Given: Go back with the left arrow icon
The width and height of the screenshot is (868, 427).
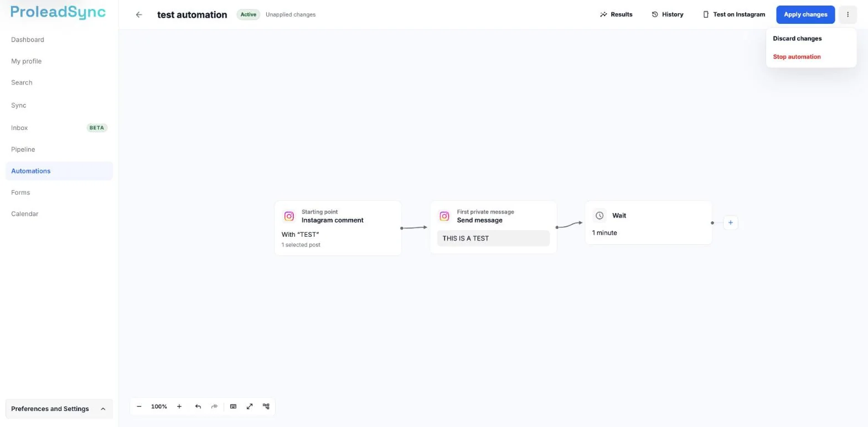Looking at the screenshot, I should point(139,15).
